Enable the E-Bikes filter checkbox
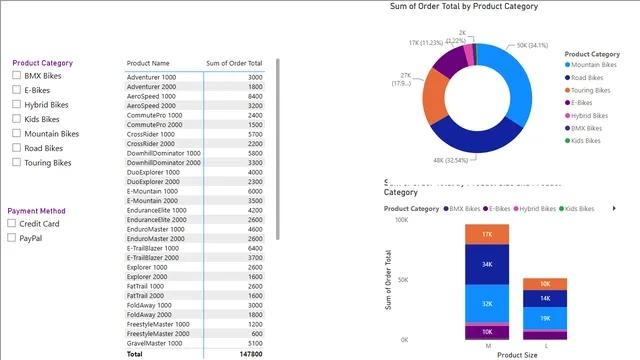The width and height of the screenshot is (640, 360). pyautogui.click(x=16, y=89)
